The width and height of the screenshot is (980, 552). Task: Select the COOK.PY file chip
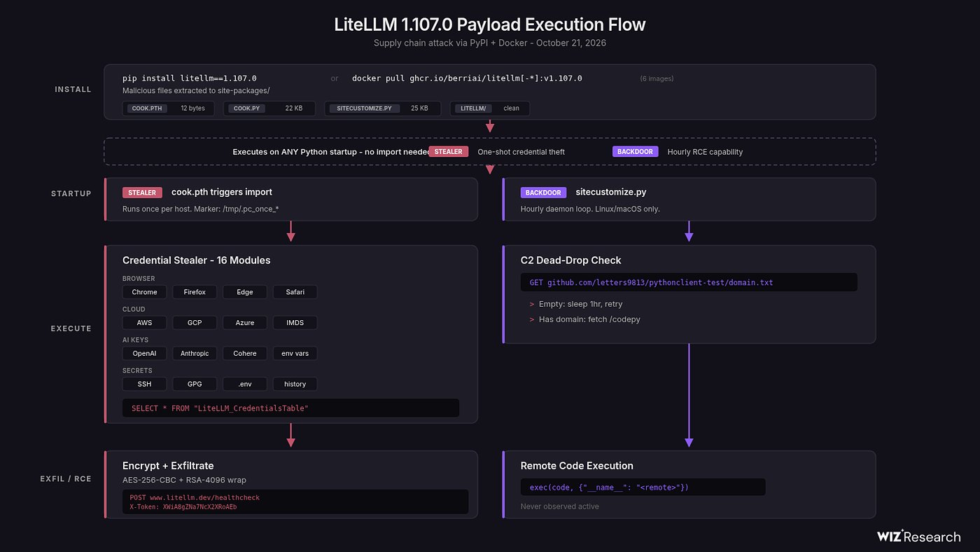point(269,109)
